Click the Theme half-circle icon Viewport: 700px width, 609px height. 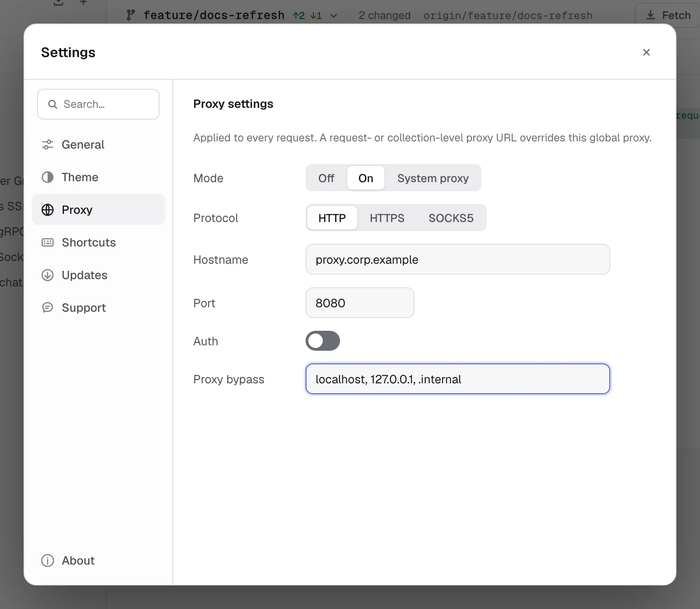(x=48, y=177)
